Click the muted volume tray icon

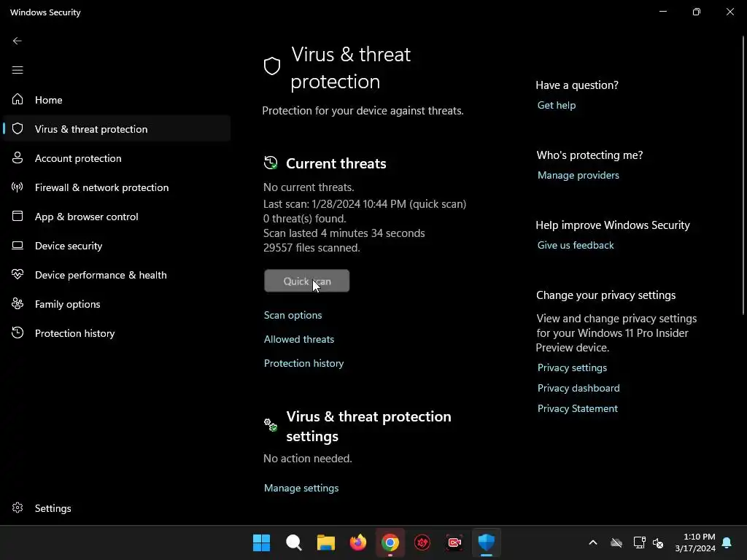click(x=658, y=542)
